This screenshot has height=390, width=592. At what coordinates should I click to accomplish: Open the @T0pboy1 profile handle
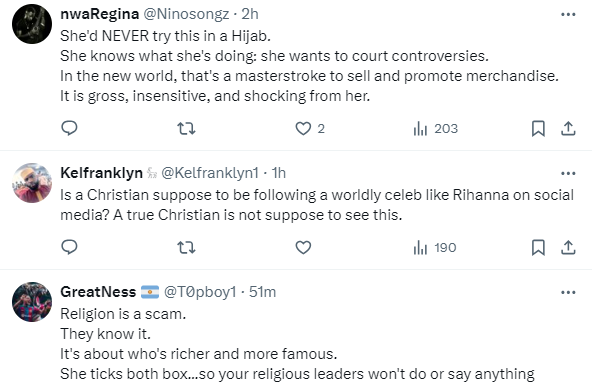click(200, 292)
